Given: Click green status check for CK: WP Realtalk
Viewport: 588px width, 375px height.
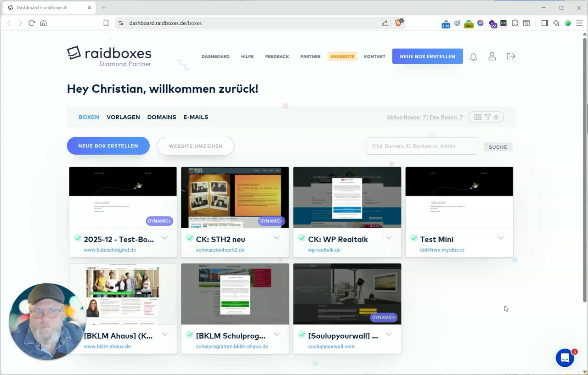Looking at the screenshot, I should coord(302,238).
